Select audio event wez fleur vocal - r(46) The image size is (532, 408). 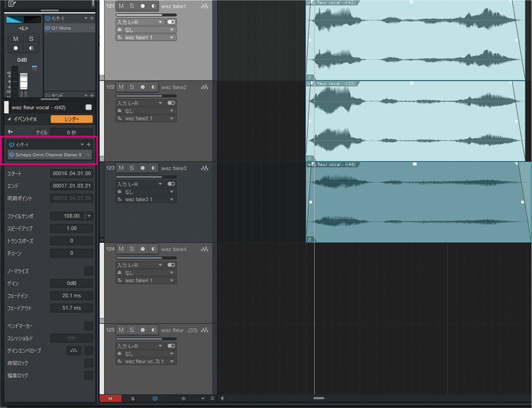(x=418, y=202)
